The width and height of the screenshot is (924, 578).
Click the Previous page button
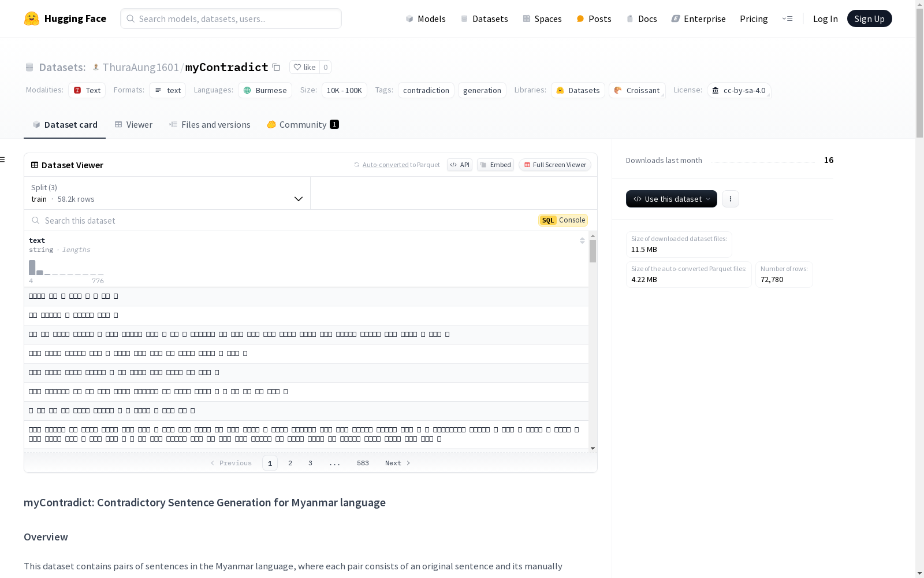point(231,463)
